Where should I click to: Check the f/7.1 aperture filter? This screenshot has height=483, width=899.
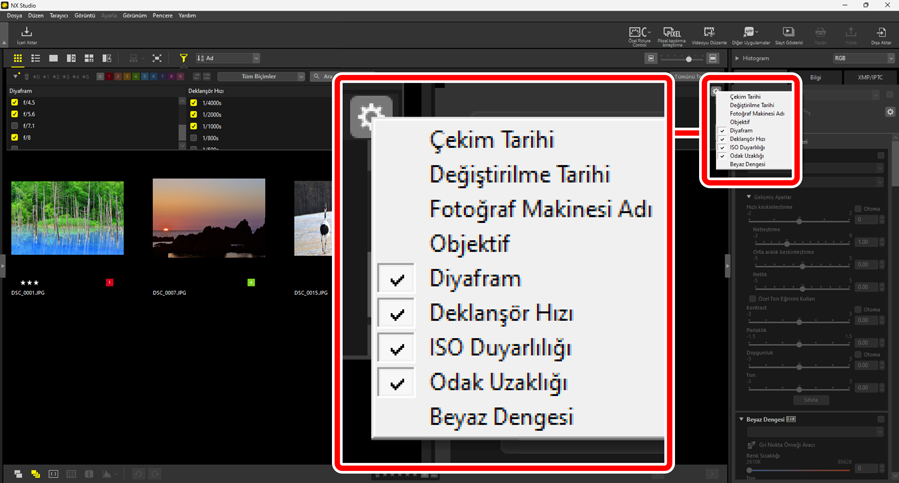14,127
